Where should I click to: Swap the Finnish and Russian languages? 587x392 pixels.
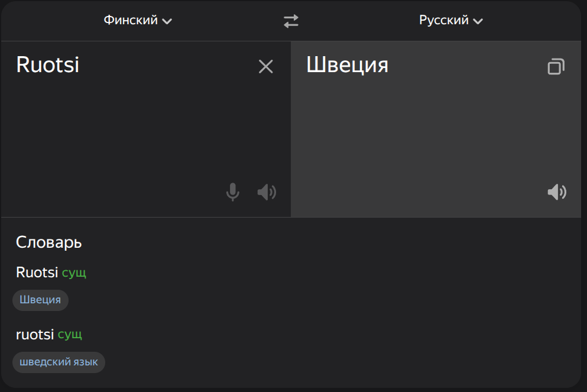291,21
